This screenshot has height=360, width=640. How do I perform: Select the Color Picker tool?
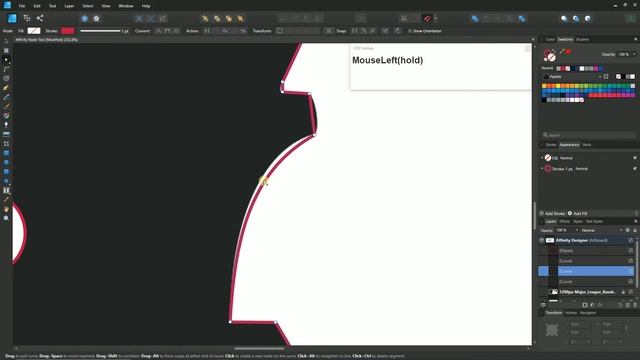(6, 200)
